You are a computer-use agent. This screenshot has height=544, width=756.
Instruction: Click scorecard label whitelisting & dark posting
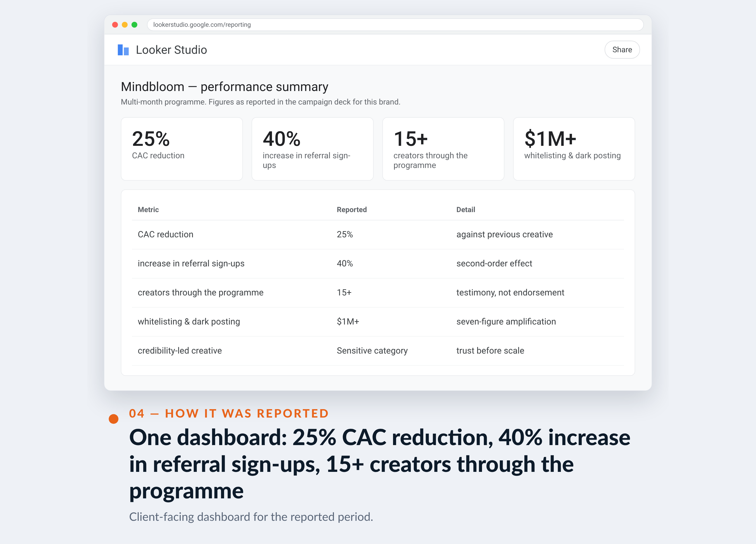coord(572,156)
